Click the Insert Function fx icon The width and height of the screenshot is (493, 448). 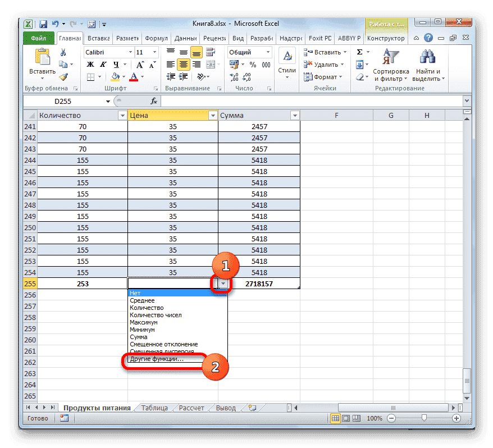point(154,102)
